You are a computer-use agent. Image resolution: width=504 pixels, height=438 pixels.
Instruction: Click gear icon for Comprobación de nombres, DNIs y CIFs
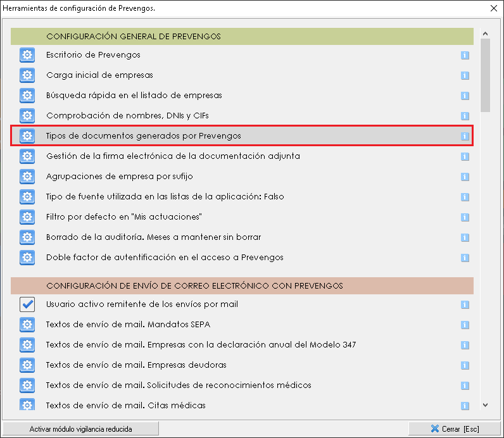pos(27,116)
